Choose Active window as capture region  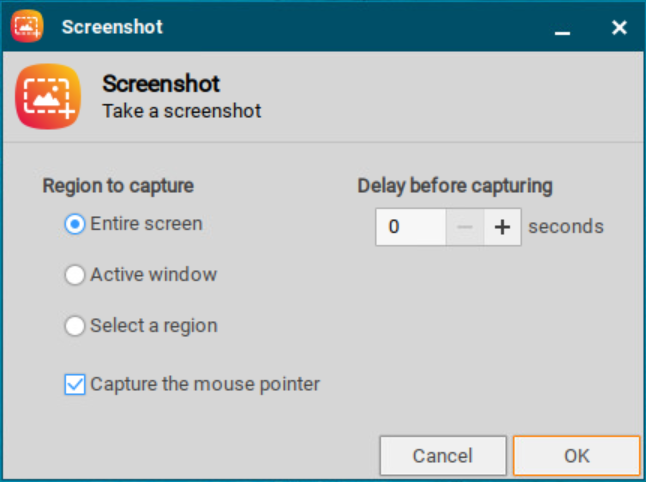[75, 275]
